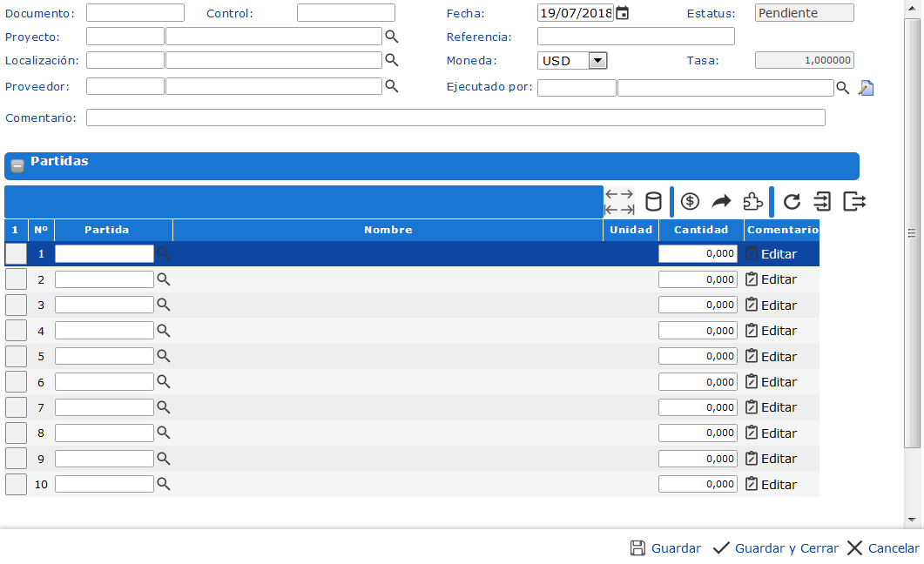Screen dimensions: 924x564
Task: Click the vertical scrollbar thumb
Action: [x=912, y=233]
